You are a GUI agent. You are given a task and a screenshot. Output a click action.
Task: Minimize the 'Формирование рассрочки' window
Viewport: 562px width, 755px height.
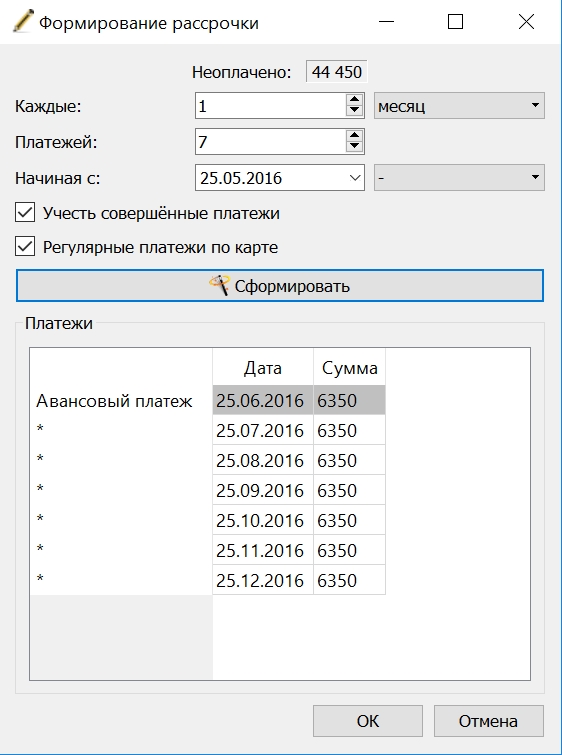pos(386,22)
